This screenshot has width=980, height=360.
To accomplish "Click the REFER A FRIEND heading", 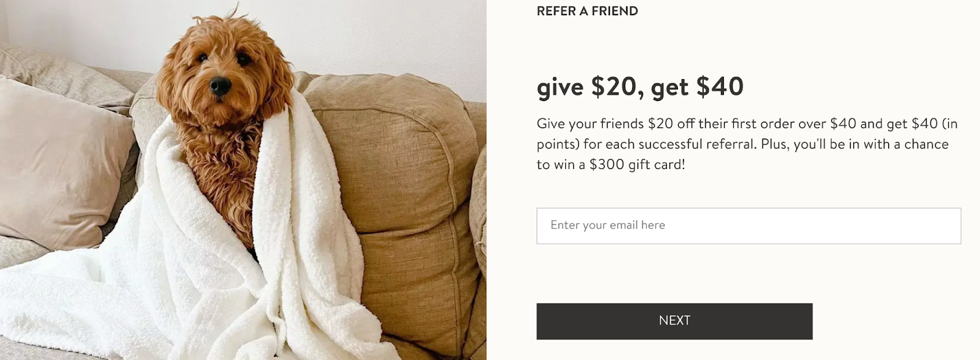I will click(586, 10).
